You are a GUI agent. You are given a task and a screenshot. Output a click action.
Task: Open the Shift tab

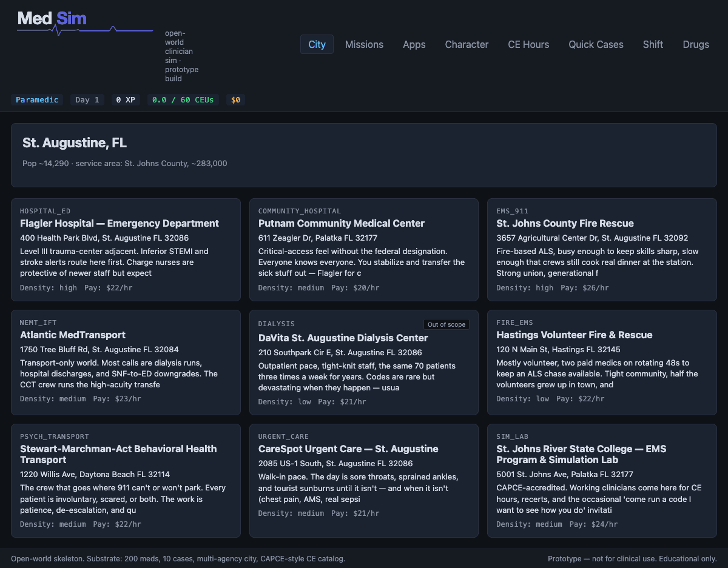click(x=653, y=44)
